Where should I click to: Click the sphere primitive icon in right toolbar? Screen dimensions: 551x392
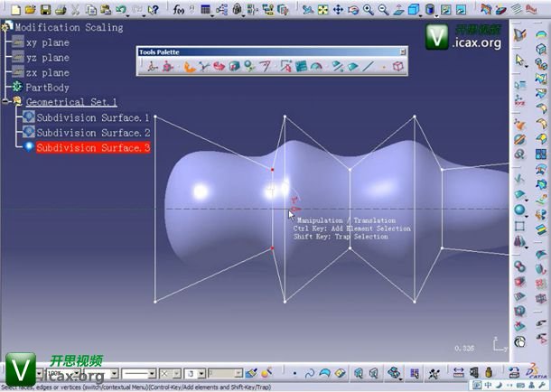(520, 210)
